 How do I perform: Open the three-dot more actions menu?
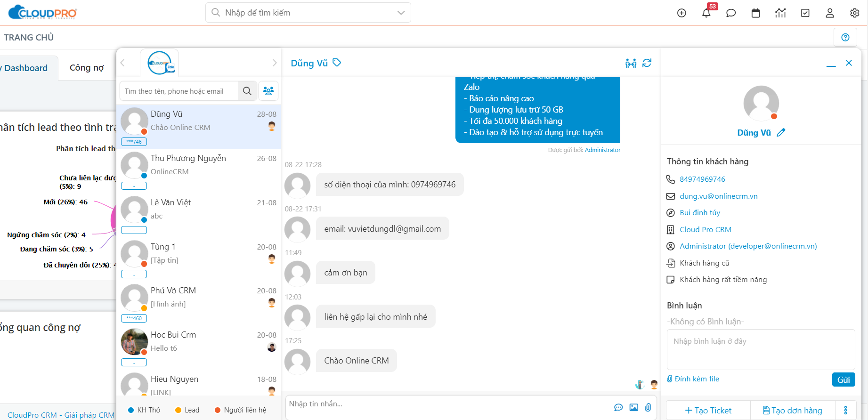(846, 410)
